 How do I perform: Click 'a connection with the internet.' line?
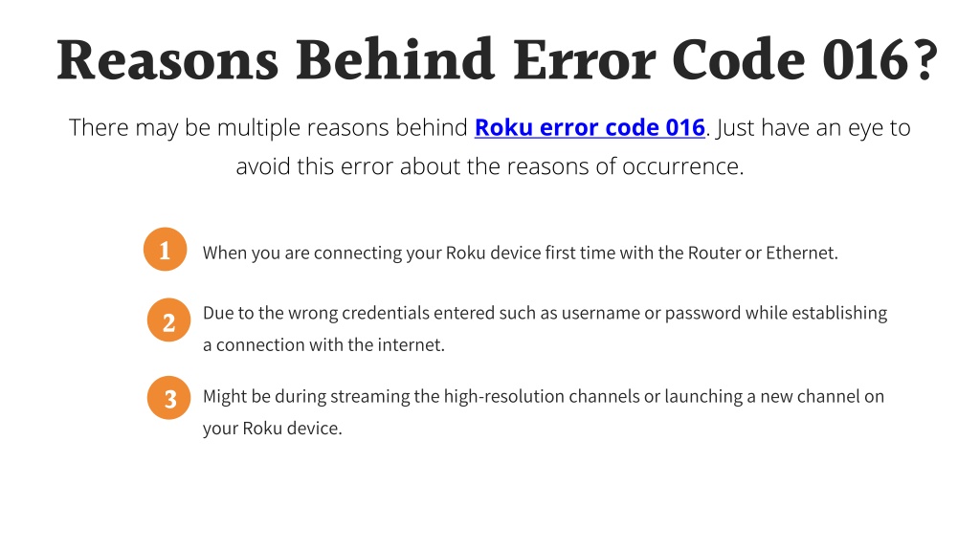(x=323, y=344)
